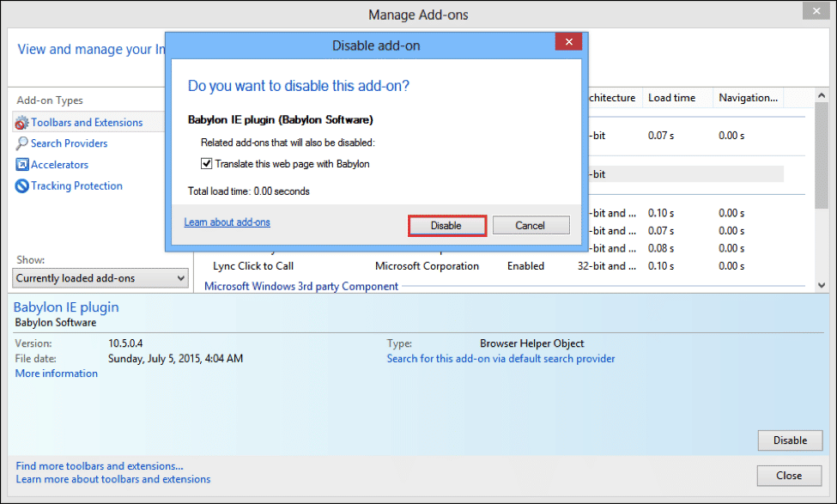Open the More information link
The height and width of the screenshot is (504, 837).
(57, 373)
